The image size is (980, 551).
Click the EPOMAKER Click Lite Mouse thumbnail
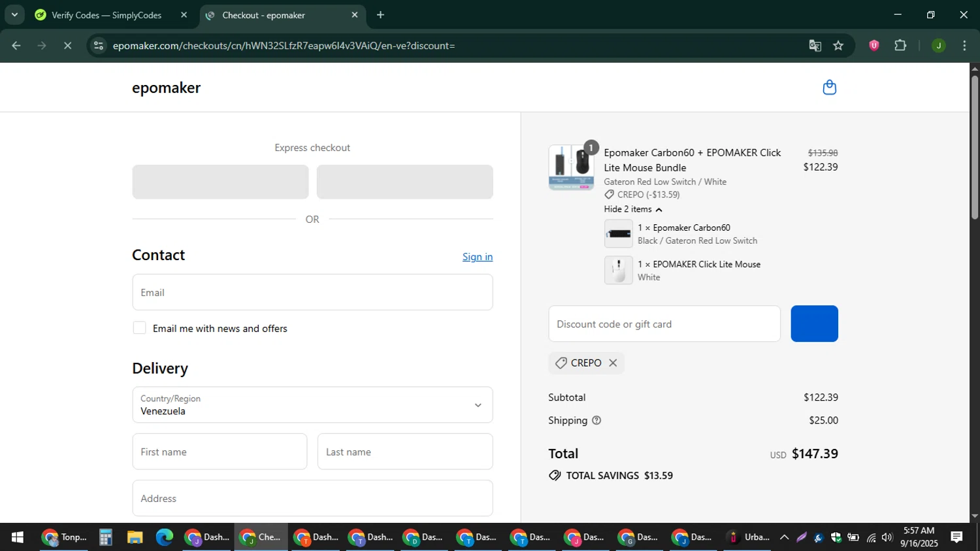(x=618, y=270)
